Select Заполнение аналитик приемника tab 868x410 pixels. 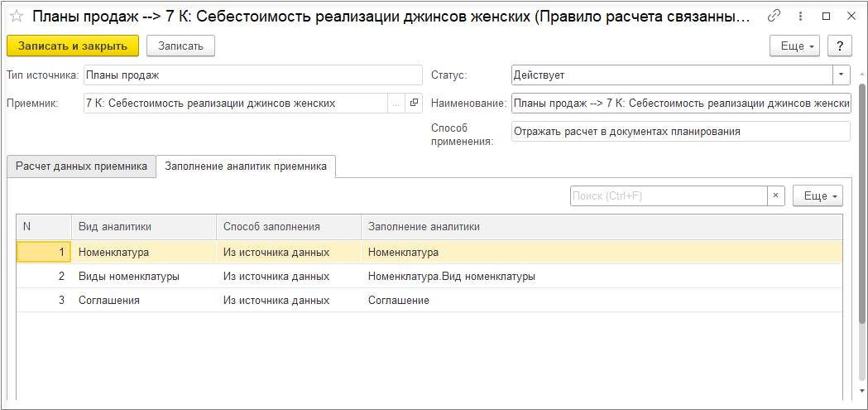tap(246, 166)
